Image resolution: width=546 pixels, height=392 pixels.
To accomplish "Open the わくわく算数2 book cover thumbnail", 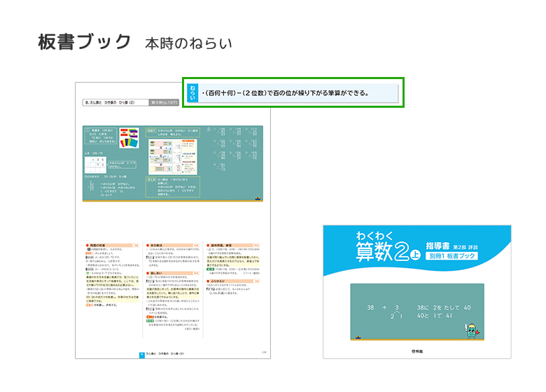I will 416,292.
